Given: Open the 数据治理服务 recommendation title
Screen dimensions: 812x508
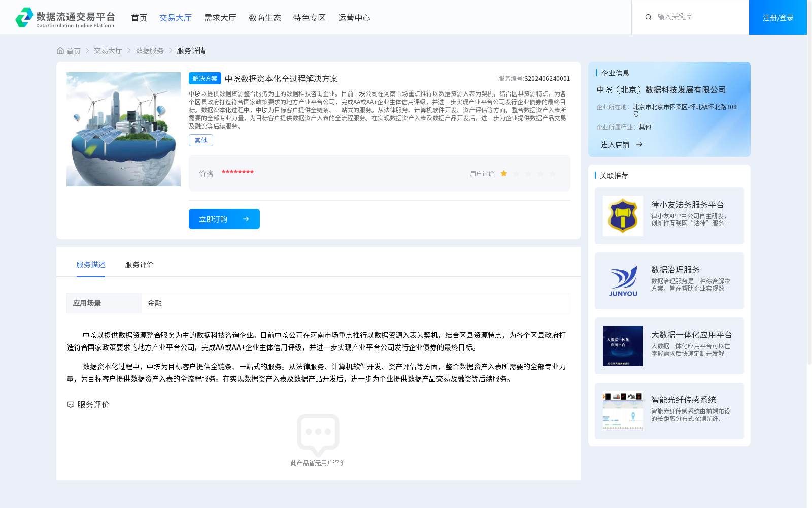Looking at the screenshot, I should [x=675, y=270].
